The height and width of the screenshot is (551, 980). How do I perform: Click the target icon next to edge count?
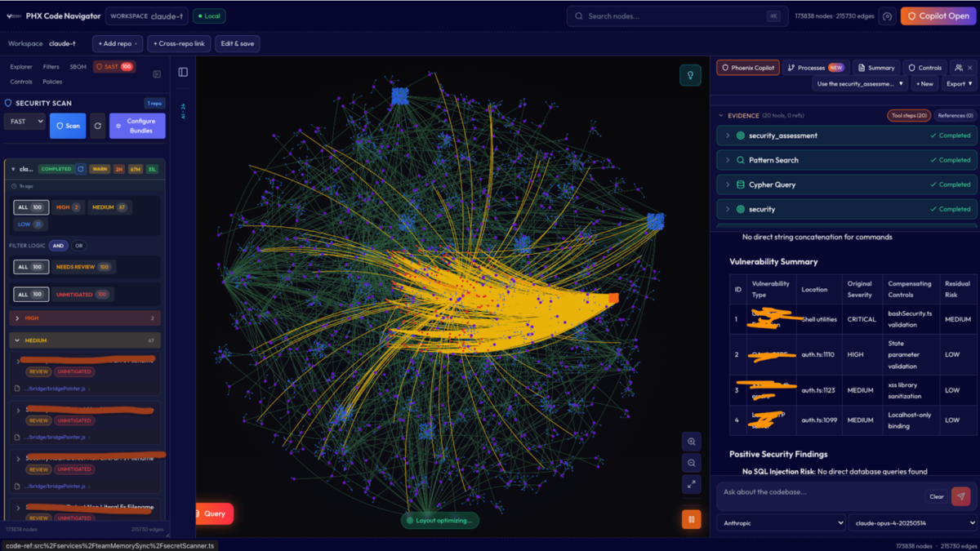887,16
